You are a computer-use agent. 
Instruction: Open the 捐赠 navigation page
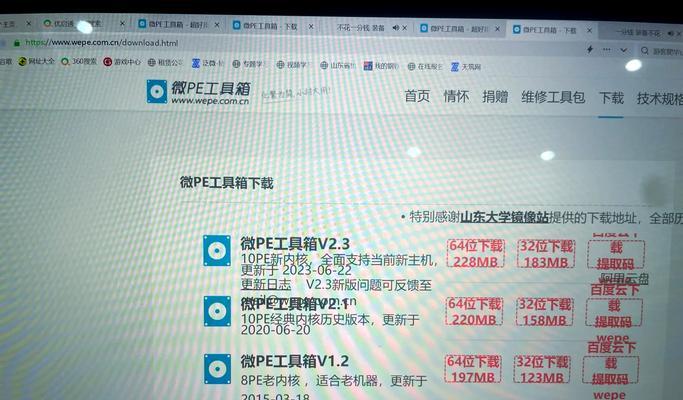click(x=495, y=97)
